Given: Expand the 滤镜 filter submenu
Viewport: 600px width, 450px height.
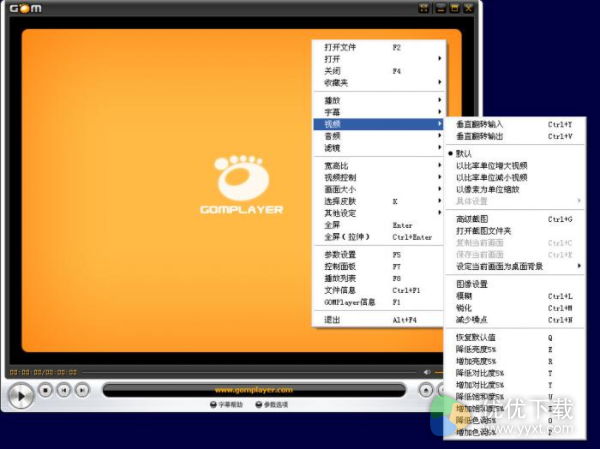Looking at the screenshot, I should point(379,148).
